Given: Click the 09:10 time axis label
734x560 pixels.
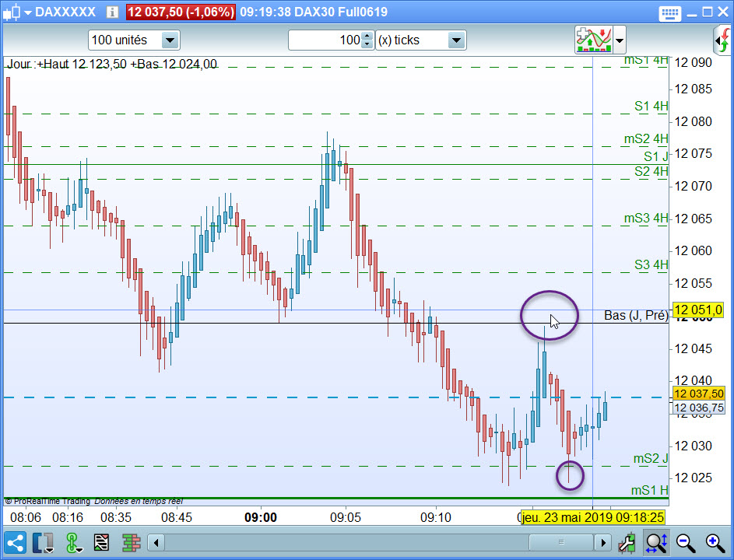Looking at the screenshot, I should pos(436,517).
